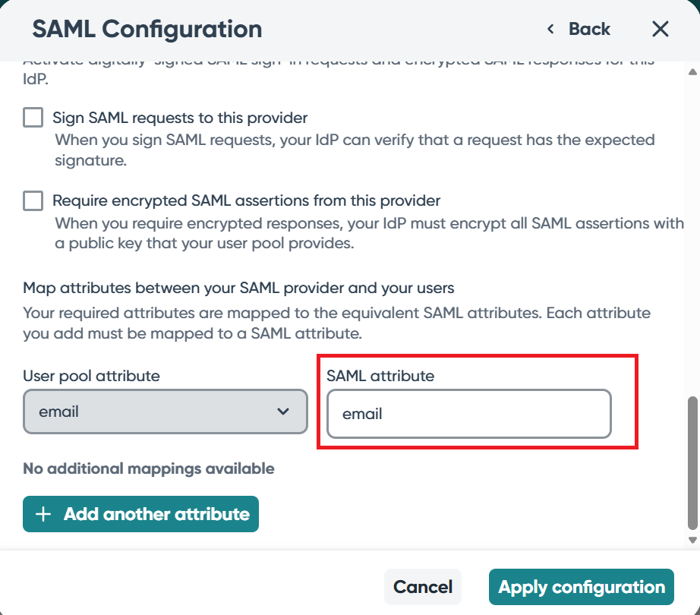Check Require encrypted SAML assertions box
The height and width of the screenshot is (615, 700).
[x=33, y=200]
